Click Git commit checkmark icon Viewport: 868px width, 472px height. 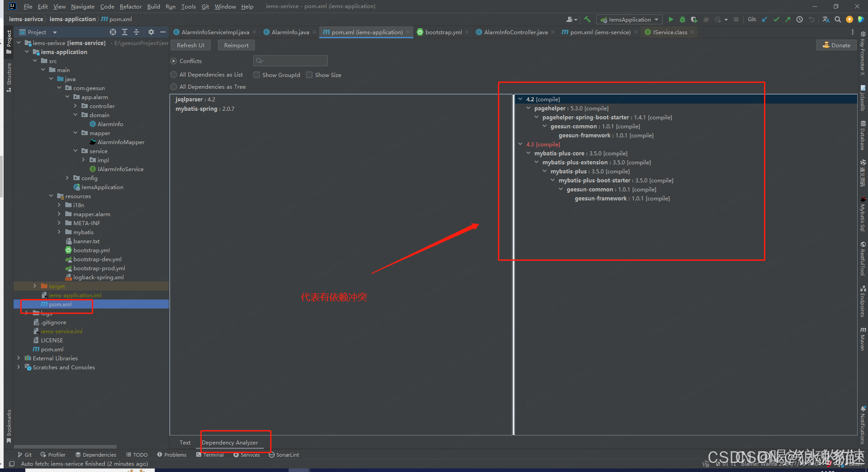(x=776, y=19)
